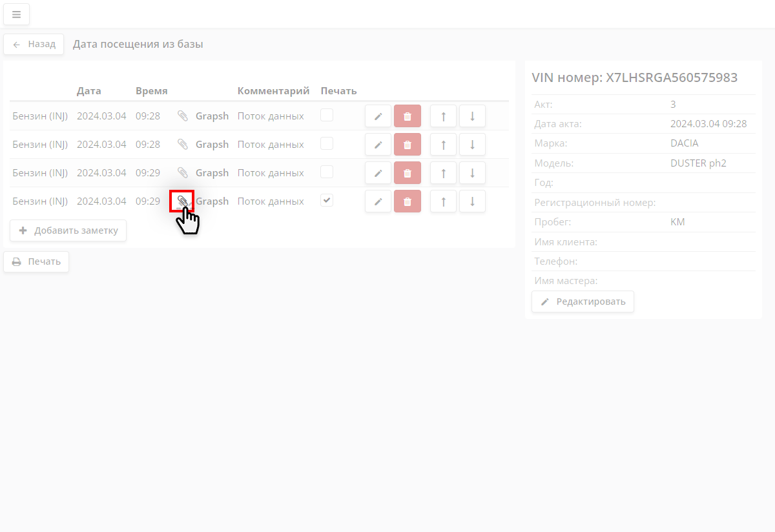
Task: Open the Grapsh link in the third row
Action: 212,172
